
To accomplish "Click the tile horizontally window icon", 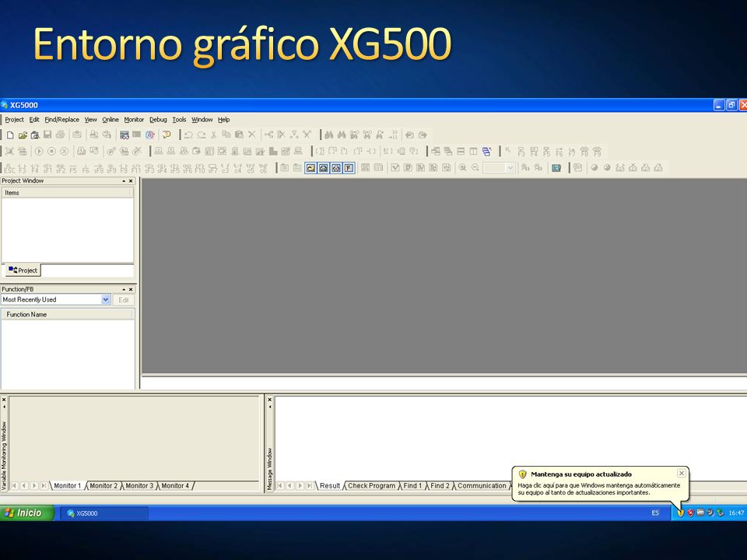I will point(461,152).
